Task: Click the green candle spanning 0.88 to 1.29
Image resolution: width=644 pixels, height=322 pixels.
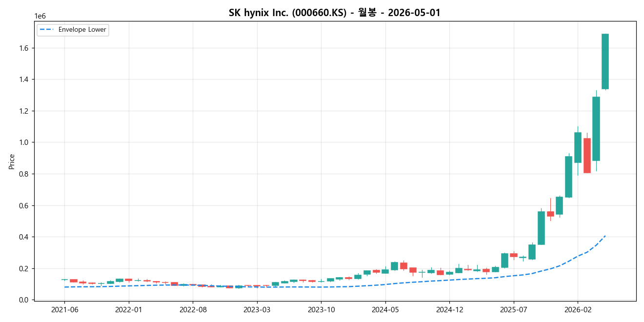Action: point(596,129)
